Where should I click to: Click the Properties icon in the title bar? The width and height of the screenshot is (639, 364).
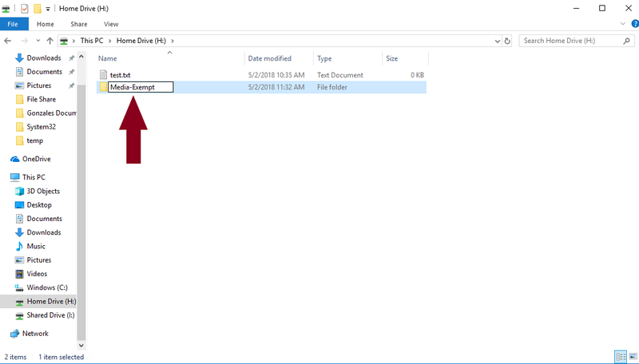[x=25, y=9]
